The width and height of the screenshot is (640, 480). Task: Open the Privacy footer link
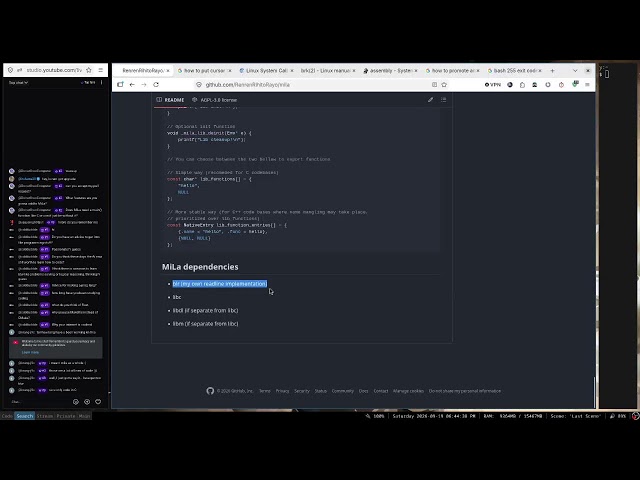click(x=282, y=391)
